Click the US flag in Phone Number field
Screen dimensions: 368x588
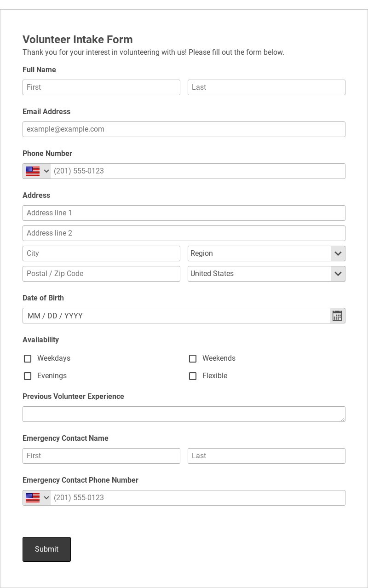[x=33, y=171]
